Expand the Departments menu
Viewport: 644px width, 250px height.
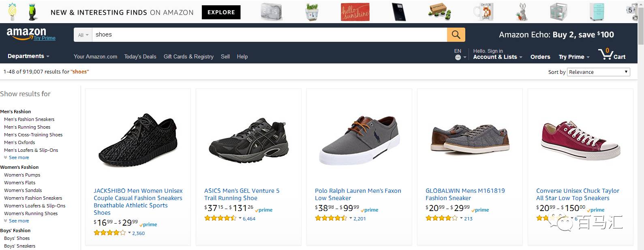click(28, 56)
